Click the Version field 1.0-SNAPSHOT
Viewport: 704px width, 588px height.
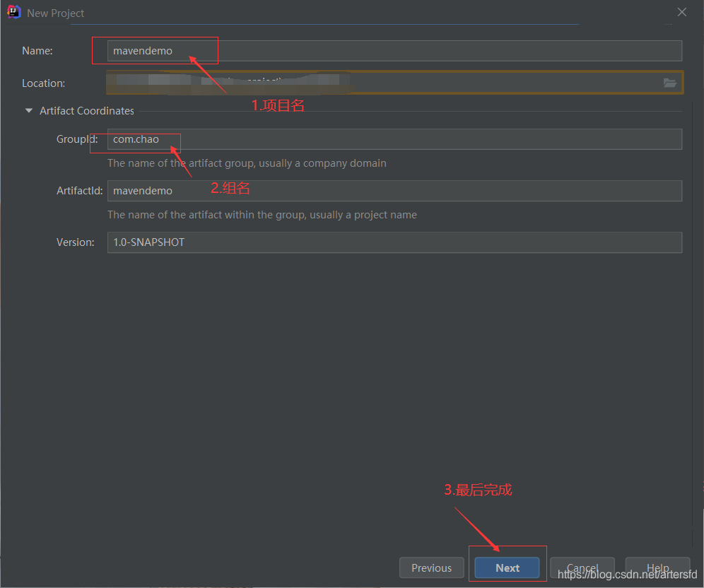point(394,242)
